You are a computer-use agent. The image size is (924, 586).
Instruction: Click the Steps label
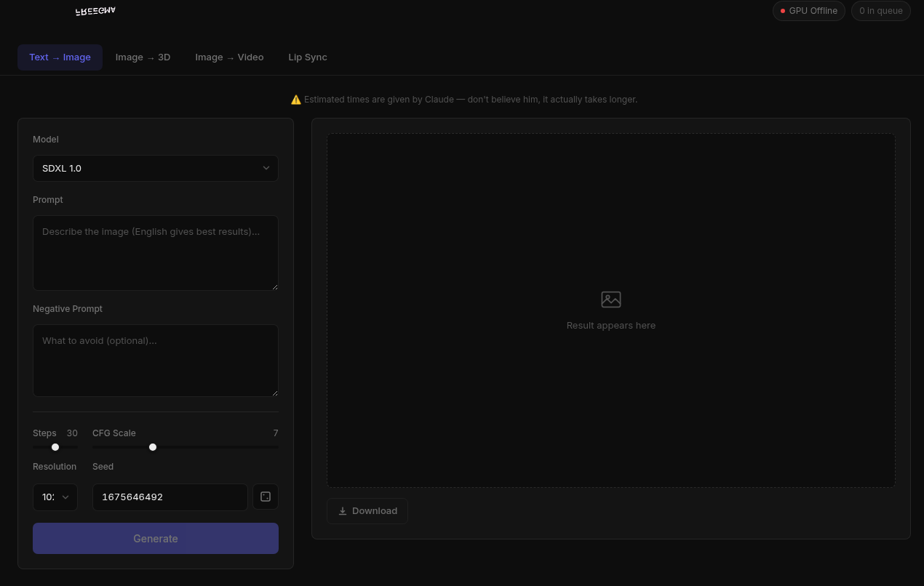click(44, 433)
